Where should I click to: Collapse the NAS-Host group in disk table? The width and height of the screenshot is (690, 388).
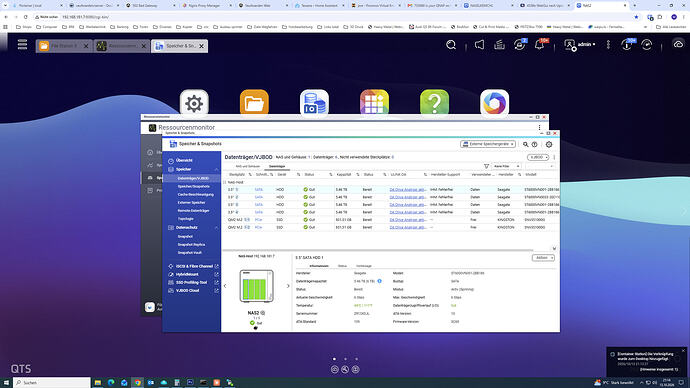(x=224, y=182)
